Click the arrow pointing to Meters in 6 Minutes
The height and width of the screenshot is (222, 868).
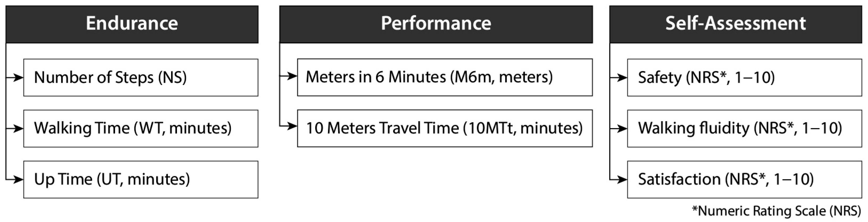[x=289, y=76]
